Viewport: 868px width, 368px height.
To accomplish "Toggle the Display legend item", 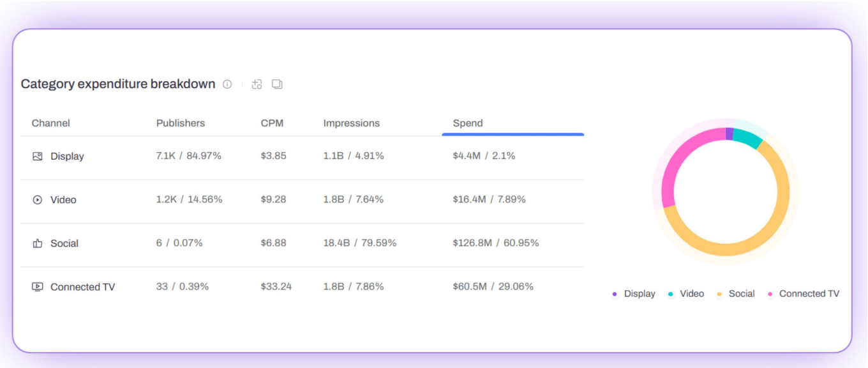I will [633, 294].
